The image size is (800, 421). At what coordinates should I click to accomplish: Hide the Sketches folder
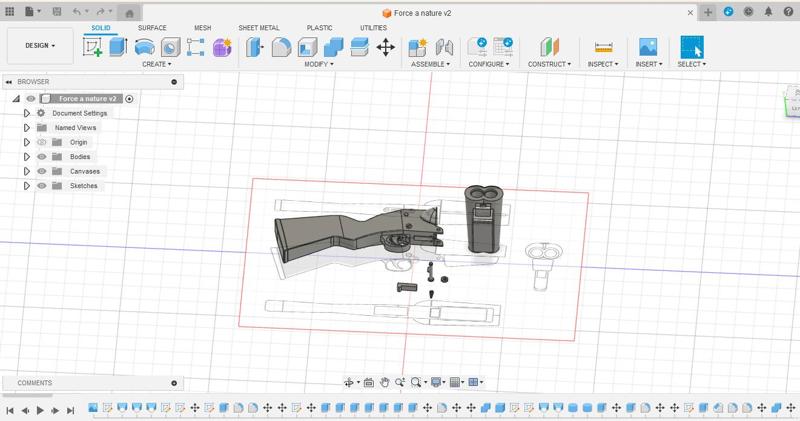(x=42, y=186)
